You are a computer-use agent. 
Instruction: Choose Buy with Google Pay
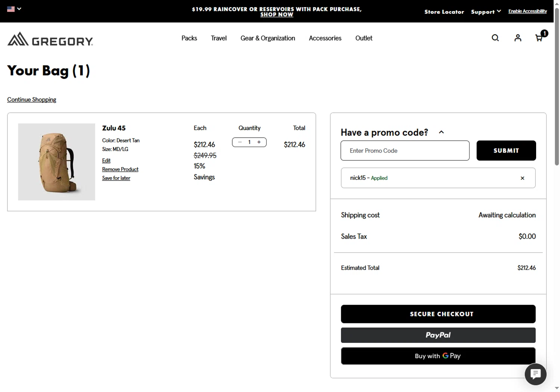click(438, 356)
